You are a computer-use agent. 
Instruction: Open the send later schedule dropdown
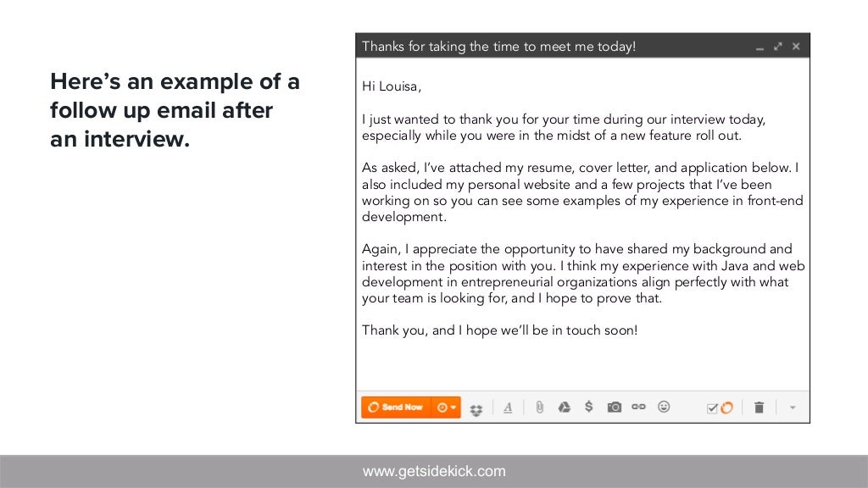(x=446, y=408)
